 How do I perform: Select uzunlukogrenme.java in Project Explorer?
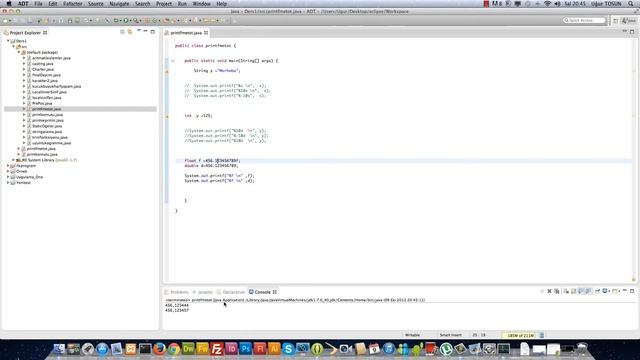pos(51,143)
